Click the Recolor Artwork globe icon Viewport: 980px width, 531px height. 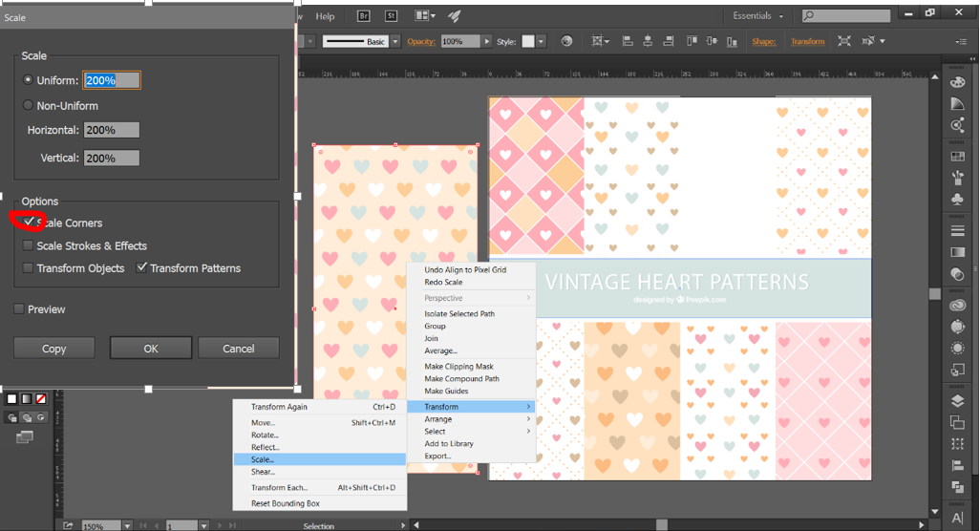click(566, 41)
